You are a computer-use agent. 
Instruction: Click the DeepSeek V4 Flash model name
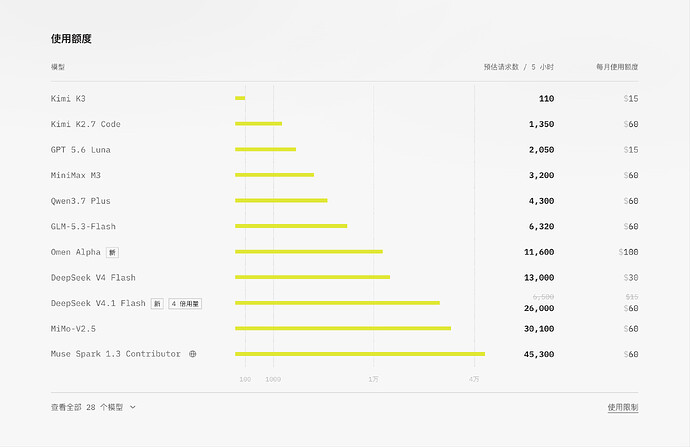(93, 278)
